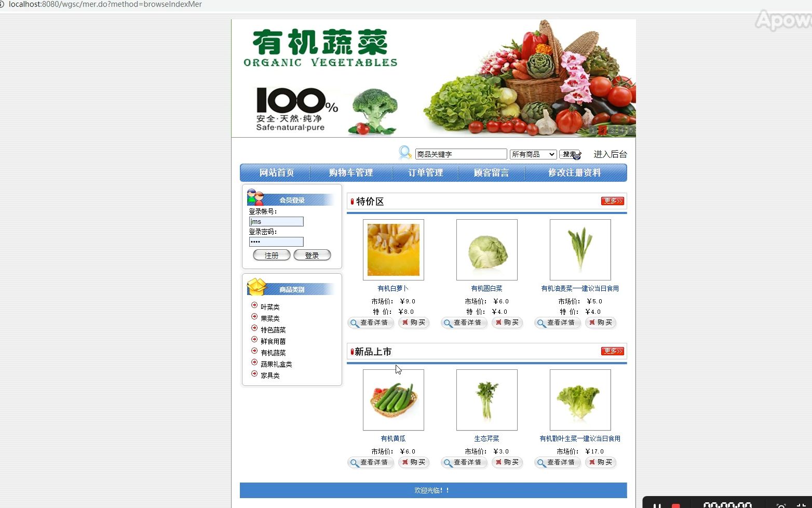Focus the 商品关键字 search field
The image size is (812, 508).
(x=461, y=154)
